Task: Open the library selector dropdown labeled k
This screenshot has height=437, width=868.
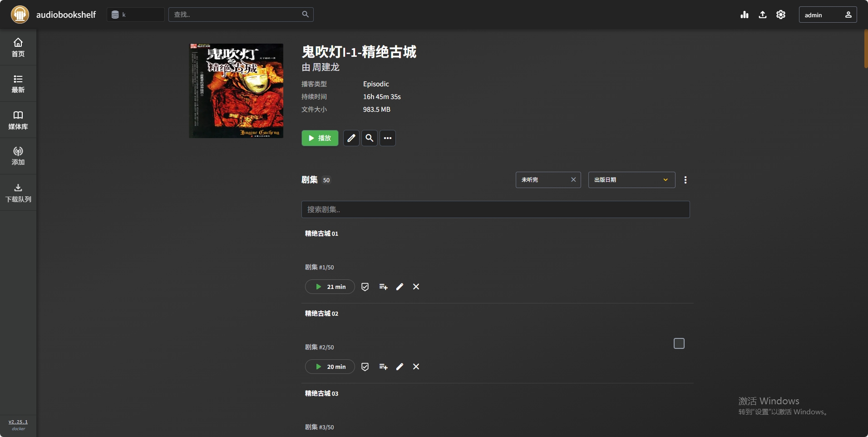Action: coord(135,15)
